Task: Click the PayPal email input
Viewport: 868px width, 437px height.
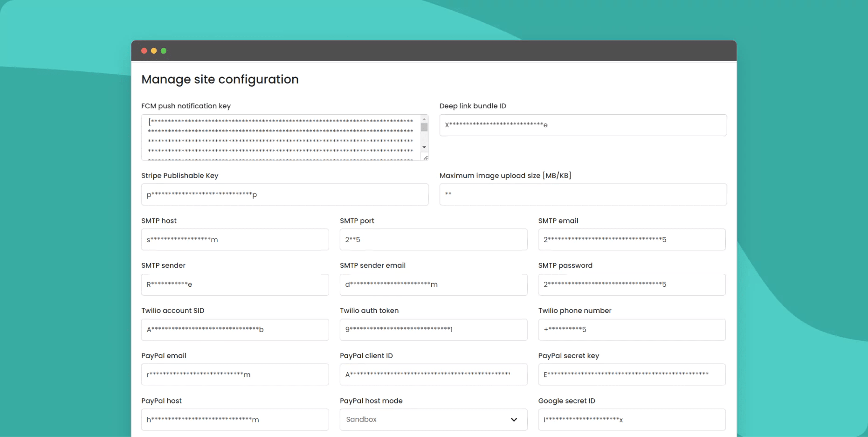Action: coord(235,375)
